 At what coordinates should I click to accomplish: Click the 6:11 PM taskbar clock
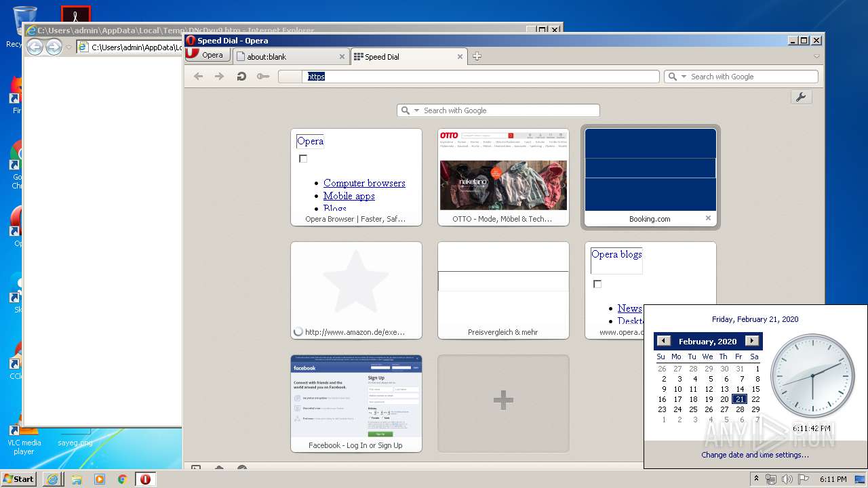[833, 479]
